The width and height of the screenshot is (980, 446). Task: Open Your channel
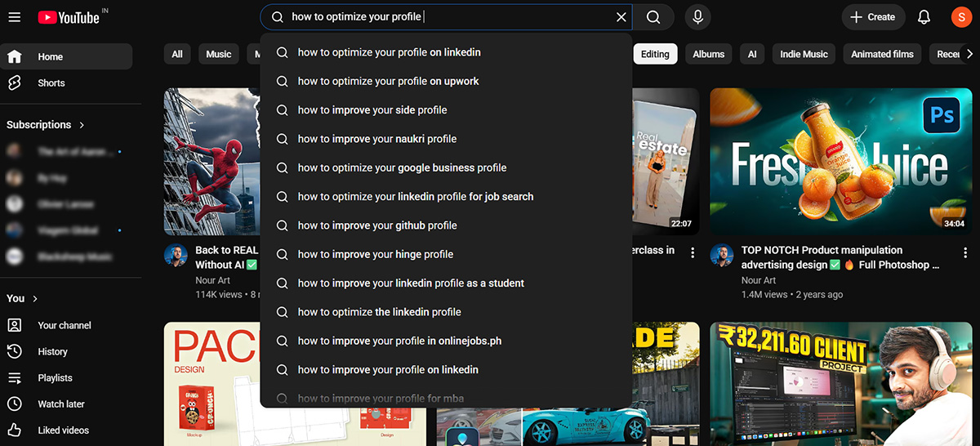(x=66, y=325)
